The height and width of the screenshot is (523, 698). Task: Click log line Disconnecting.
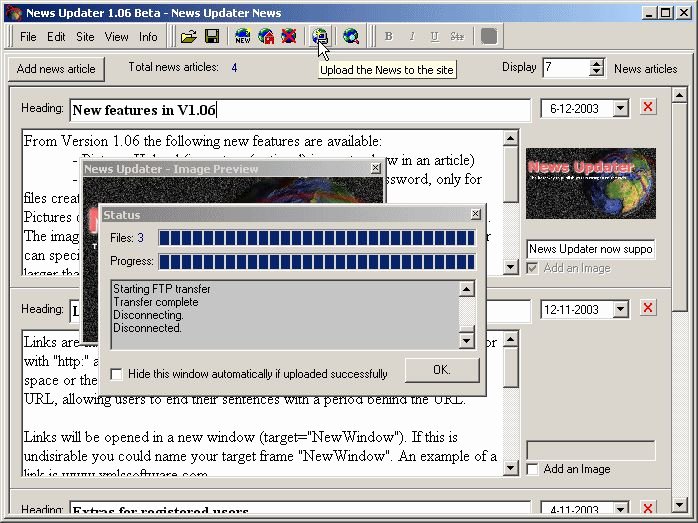coord(148,315)
